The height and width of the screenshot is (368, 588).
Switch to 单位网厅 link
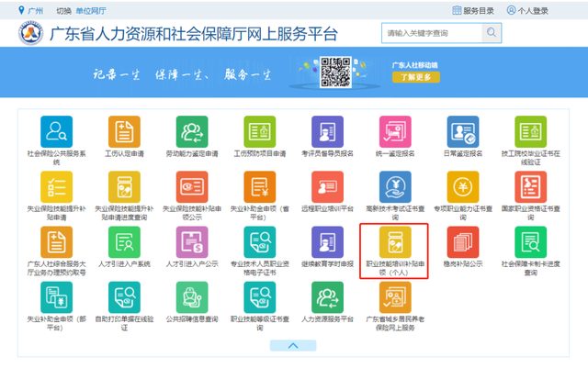[89, 10]
